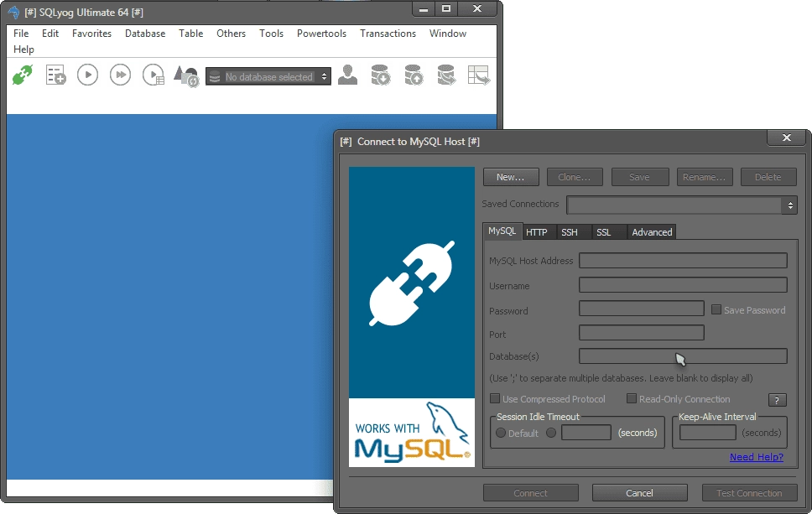This screenshot has height=514, width=812.
Task: Open the No database selected dropdown
Action: point(268,76)
